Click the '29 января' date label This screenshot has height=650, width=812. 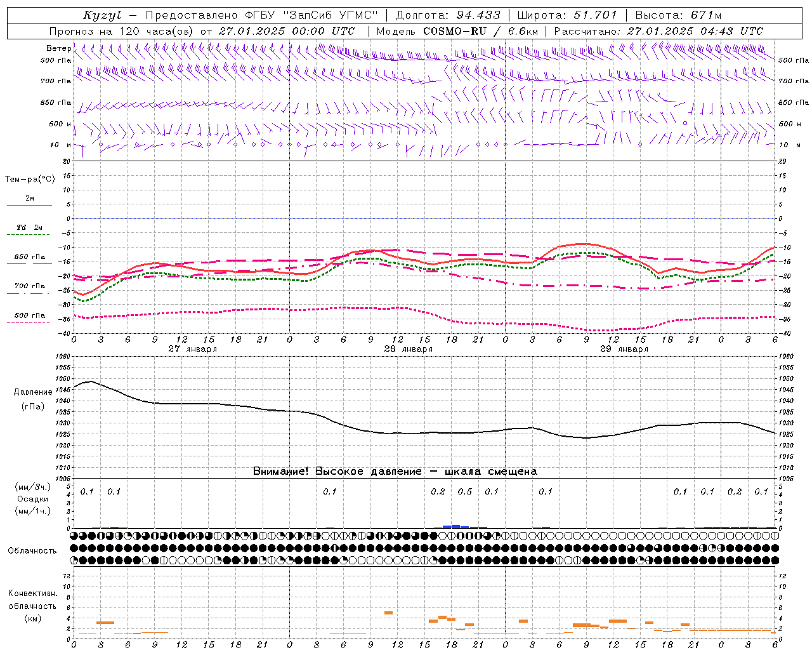click(x=624, y=349)
